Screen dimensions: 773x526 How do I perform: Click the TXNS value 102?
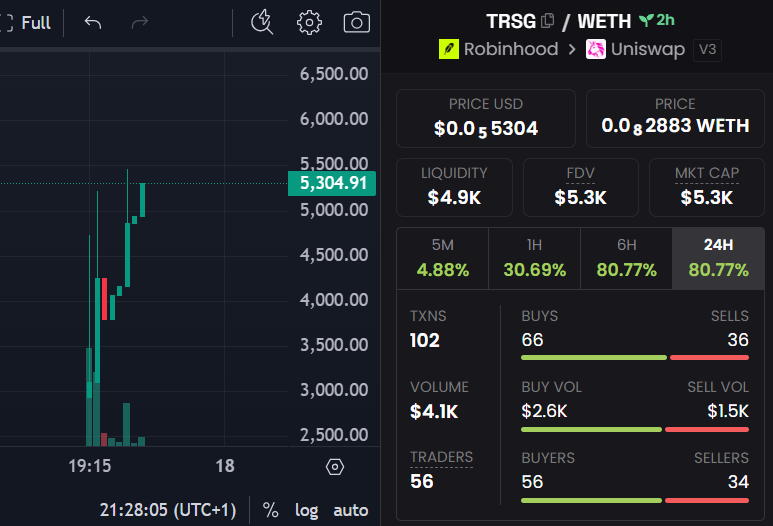424,340
